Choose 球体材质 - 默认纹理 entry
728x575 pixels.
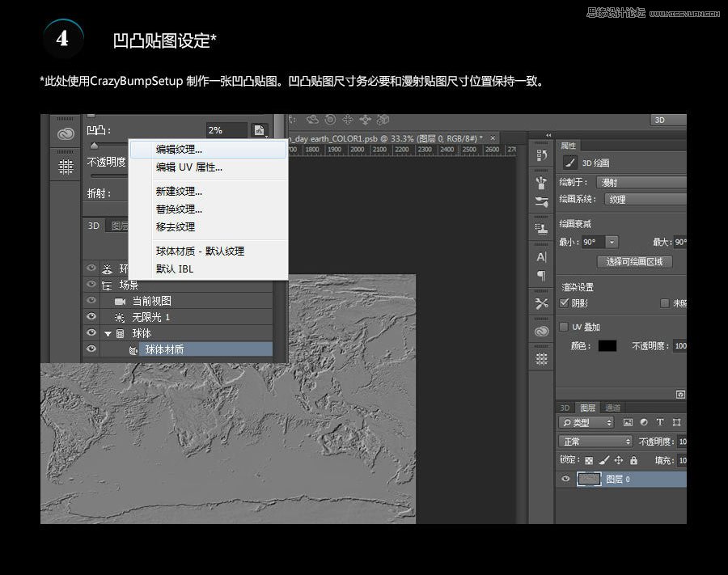(x=209, y=251)
